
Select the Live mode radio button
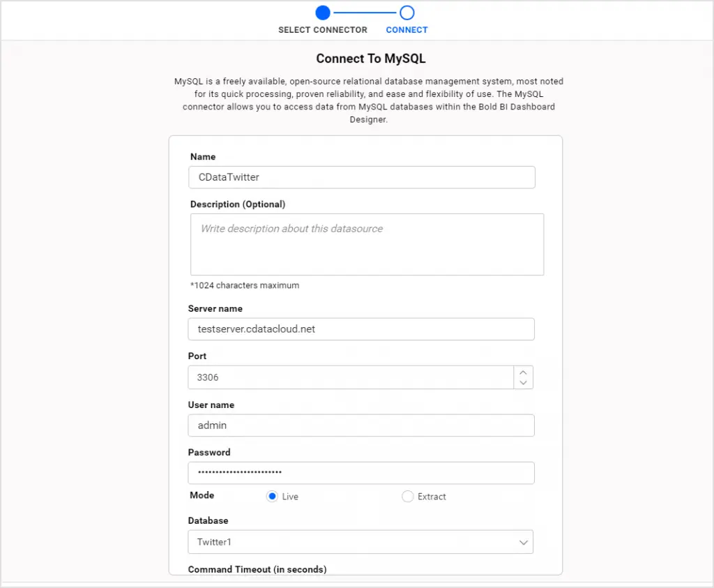(272, 497)
